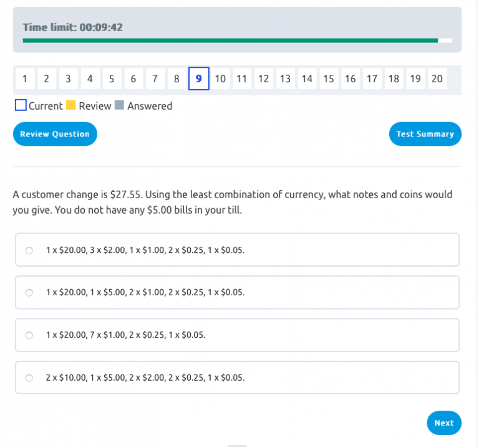Select the radio for 2 x $10.00 answer
Image resolution: width=479 pixels, height=448 pixels.
coord(29,378)
